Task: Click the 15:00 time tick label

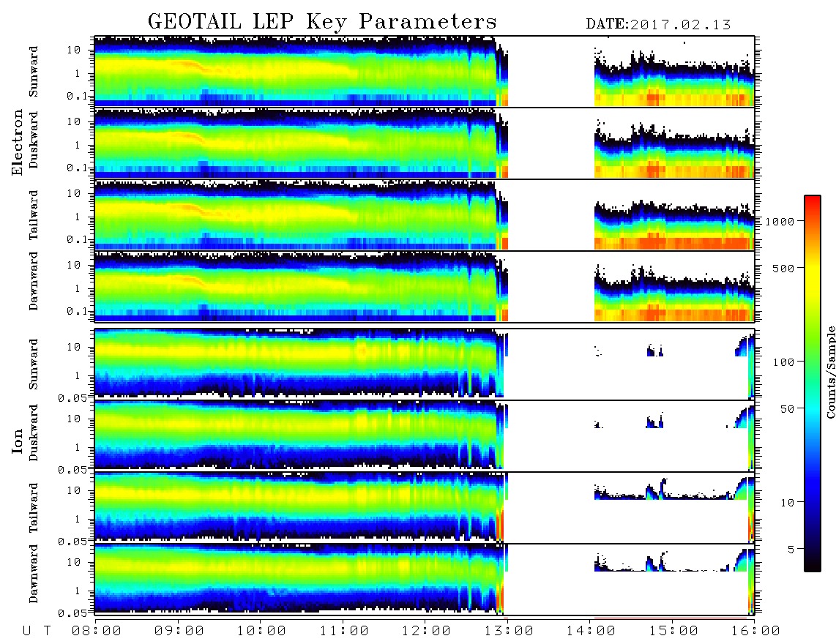Action: (x=673, y=631)
